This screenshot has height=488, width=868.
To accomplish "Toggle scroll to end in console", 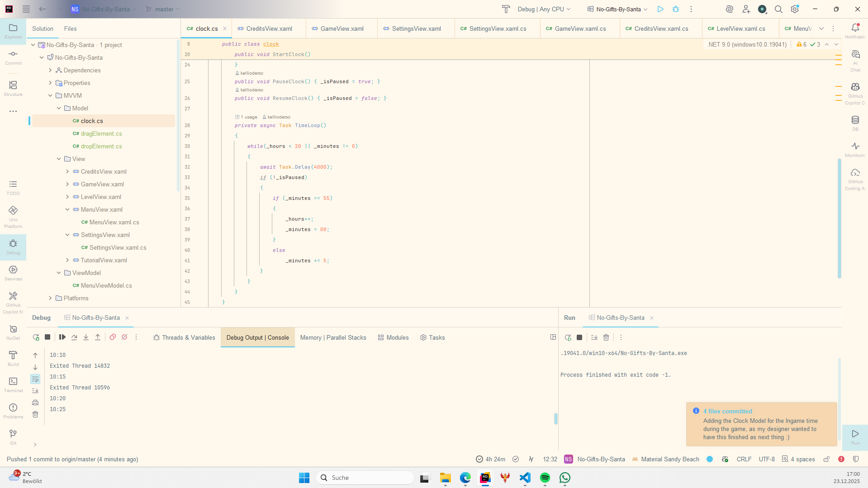I will (35, 391).
